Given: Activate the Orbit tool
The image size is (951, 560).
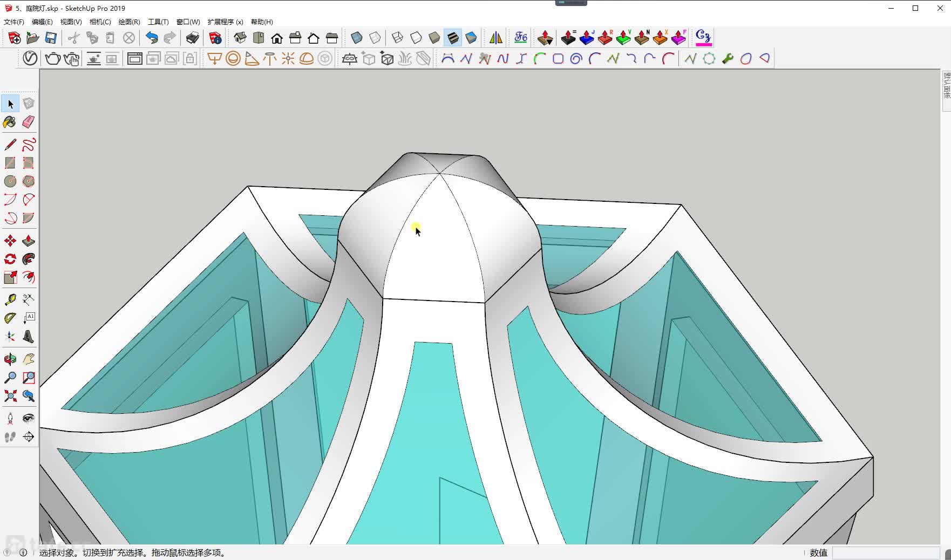Looking at the screenshot, I should click(10, 359).
